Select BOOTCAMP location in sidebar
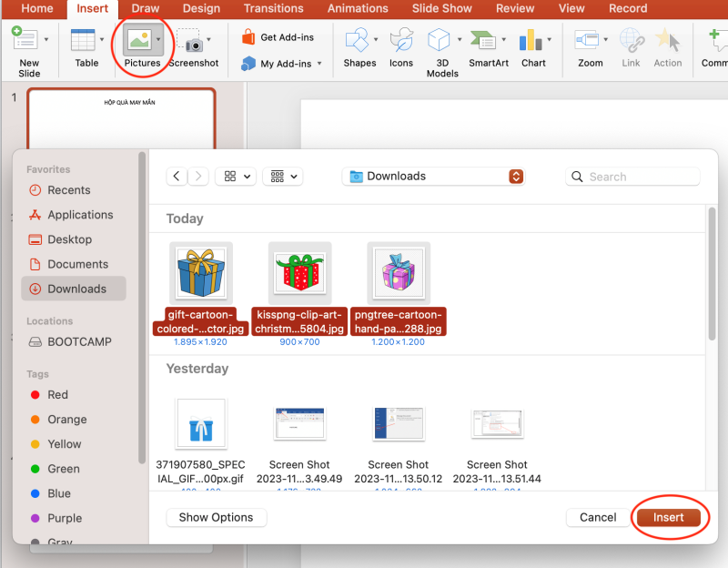The width and height of the screenshot is (728, 568). [x=74, y=342]
